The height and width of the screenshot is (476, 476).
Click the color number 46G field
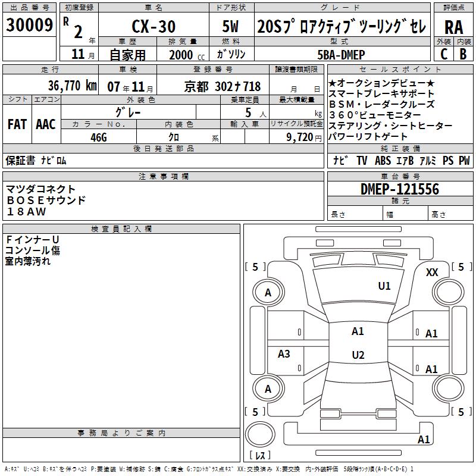pos(99,136)
